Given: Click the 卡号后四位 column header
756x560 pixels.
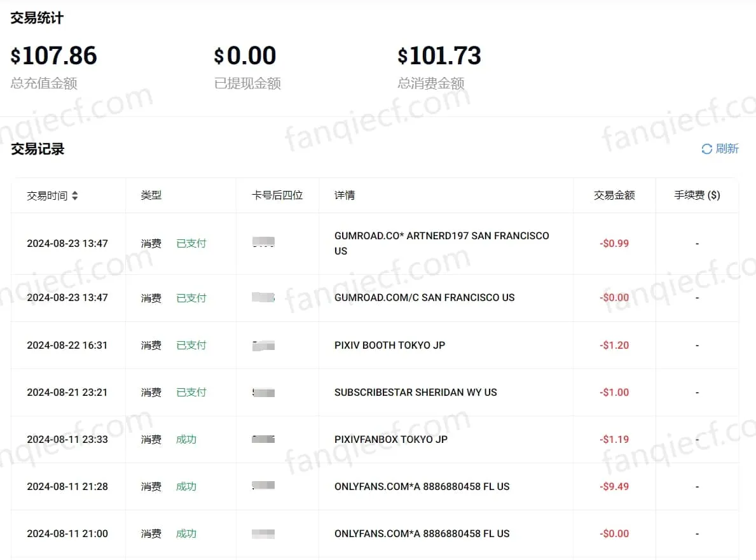Looking at the screenshot, I should [x=277, y=195].
